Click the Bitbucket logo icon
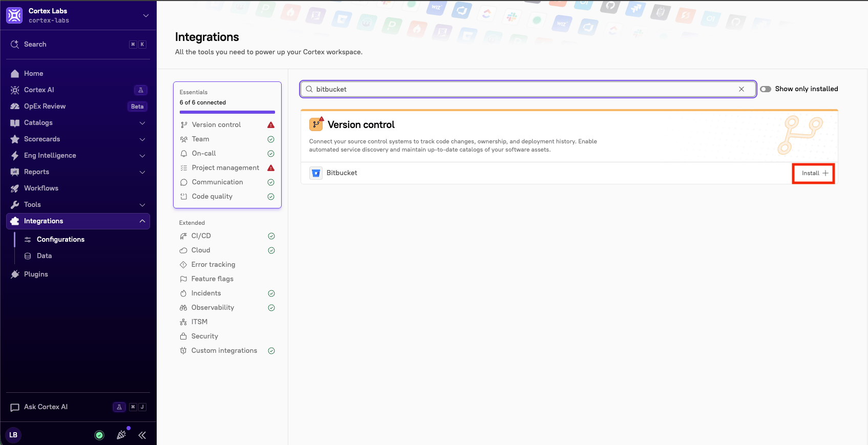The height and width of the screenshot is (445, 868). (316, 173)
